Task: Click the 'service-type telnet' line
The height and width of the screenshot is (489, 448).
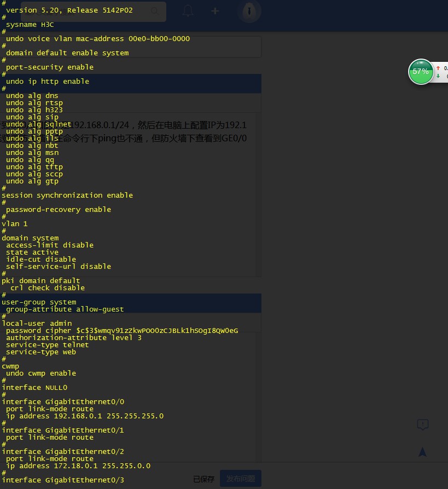Action: (48, 345)
